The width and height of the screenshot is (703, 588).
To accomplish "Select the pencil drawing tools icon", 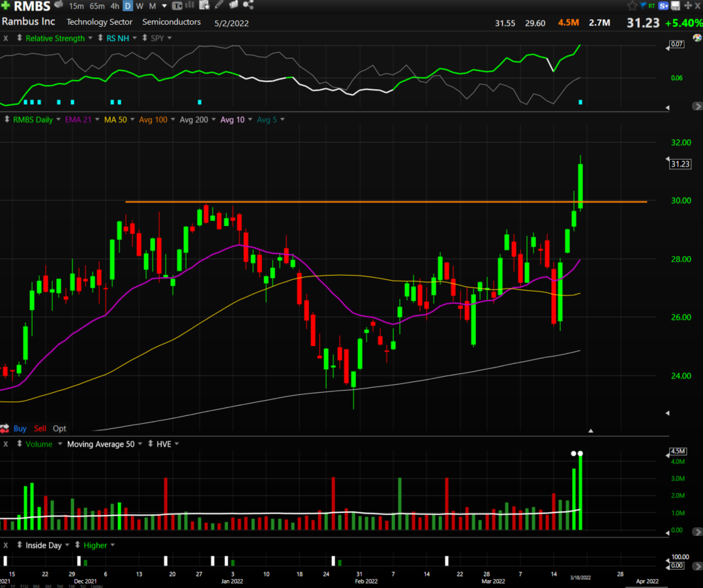I will coord(219,5).
